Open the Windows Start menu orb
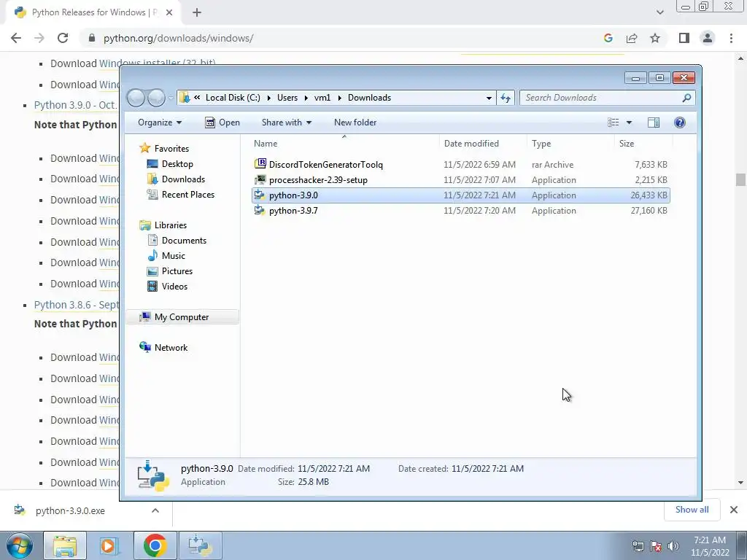 (x=20, y=545)
